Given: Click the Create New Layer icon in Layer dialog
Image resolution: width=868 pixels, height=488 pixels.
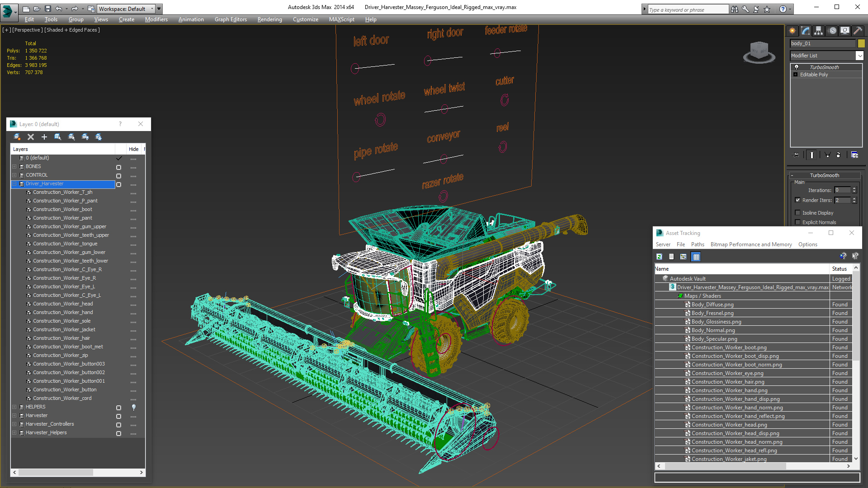Looking at the screenshot, I should (17, 137).
